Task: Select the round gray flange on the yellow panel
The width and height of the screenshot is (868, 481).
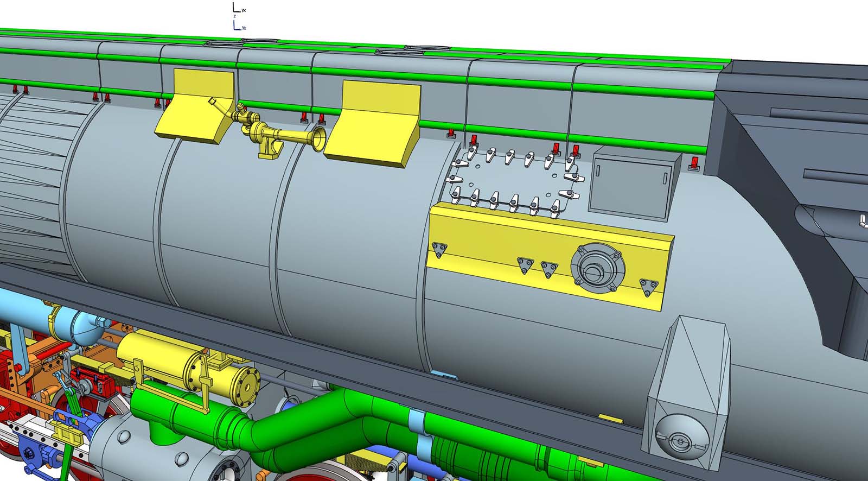Action: click(597, 268)
